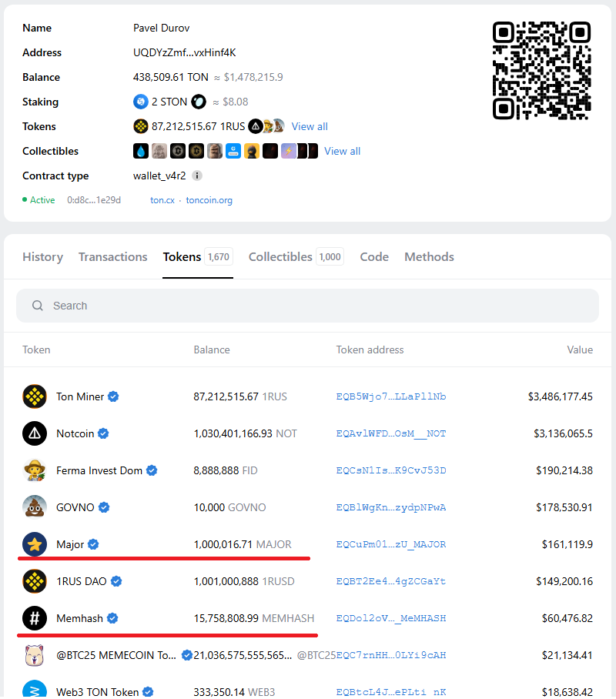
Task: Click View all next to Collectibles
Action: (343, 151)
